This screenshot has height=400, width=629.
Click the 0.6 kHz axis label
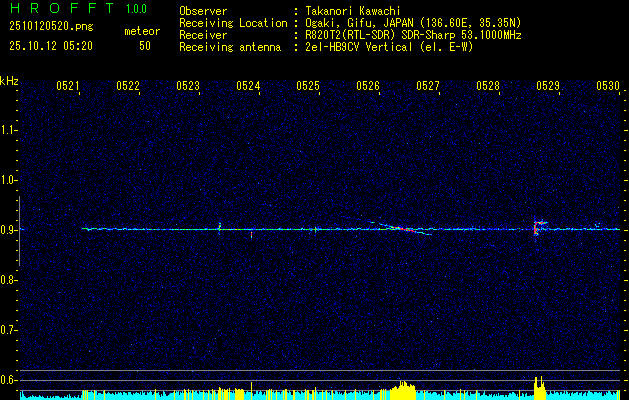7,380
